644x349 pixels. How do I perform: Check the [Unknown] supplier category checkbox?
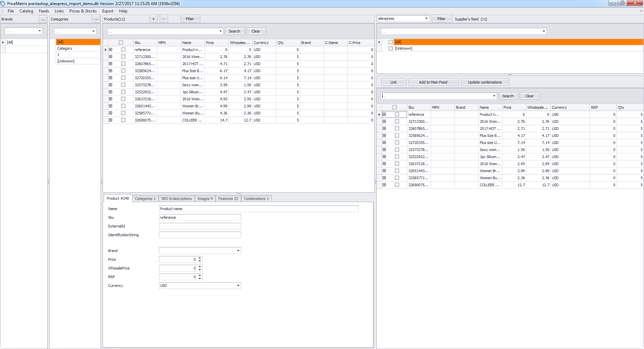click(390, 48)
